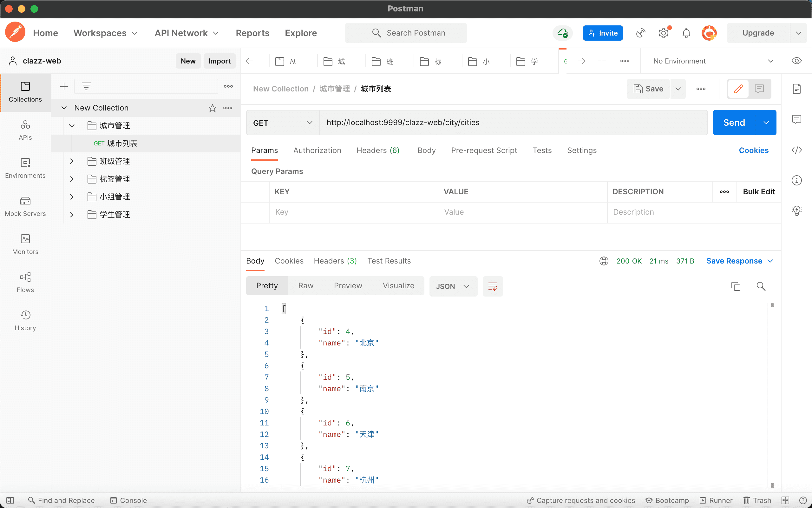Toggle the two-pane view in the status bar
Image resolution: width=812 pixels, height=508 pixels.
click(785, 500)
